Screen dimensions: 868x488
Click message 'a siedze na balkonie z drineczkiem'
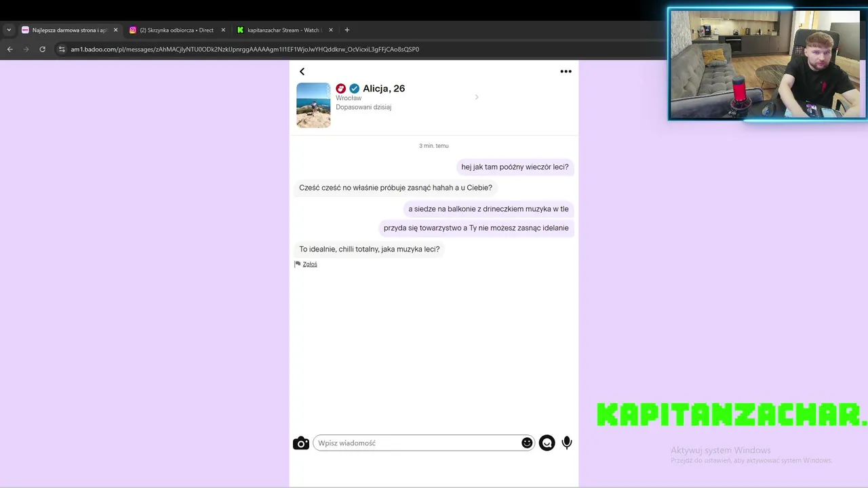(488, 209)
